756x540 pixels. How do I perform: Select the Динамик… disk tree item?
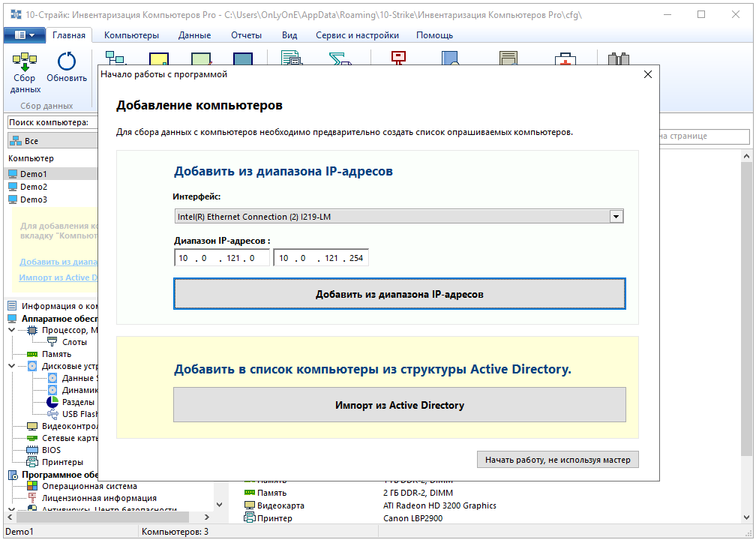(x=79, y=390)
